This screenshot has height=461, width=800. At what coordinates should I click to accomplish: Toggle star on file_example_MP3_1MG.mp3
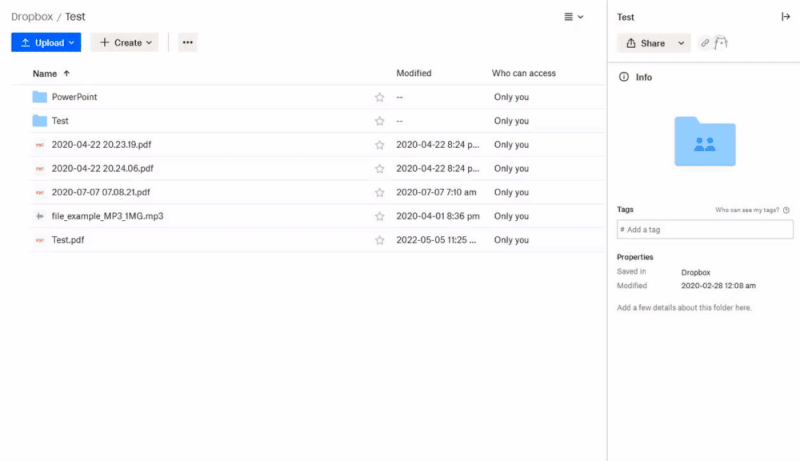click(x=379, y=216)
